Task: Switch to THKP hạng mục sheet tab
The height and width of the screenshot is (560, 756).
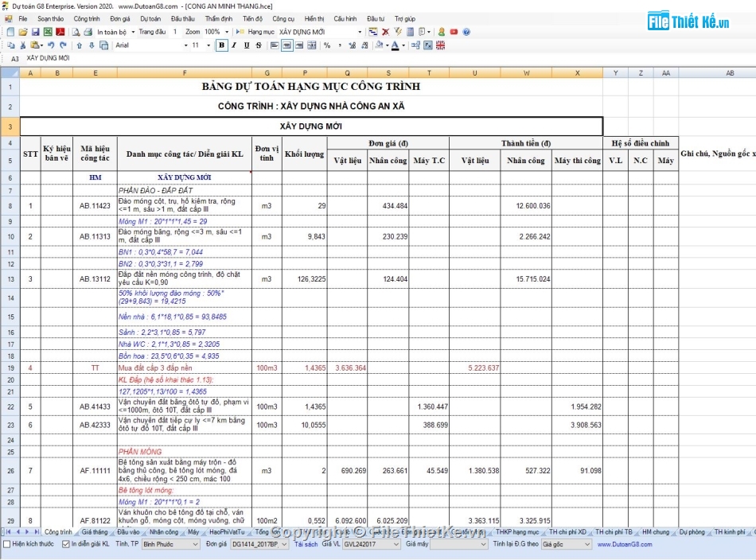Action: (517, 532)
